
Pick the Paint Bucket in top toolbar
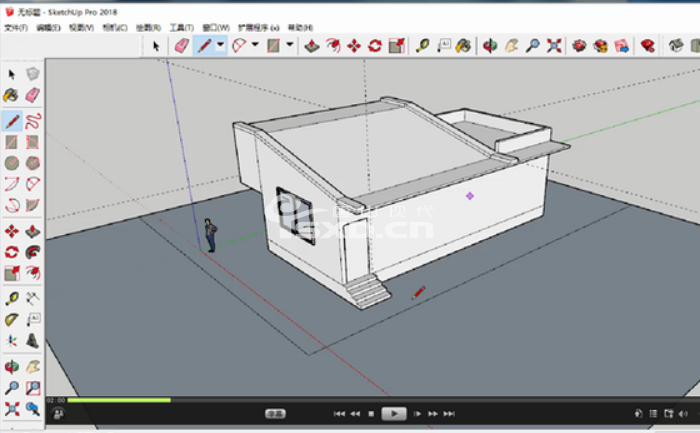click(463, 46)
